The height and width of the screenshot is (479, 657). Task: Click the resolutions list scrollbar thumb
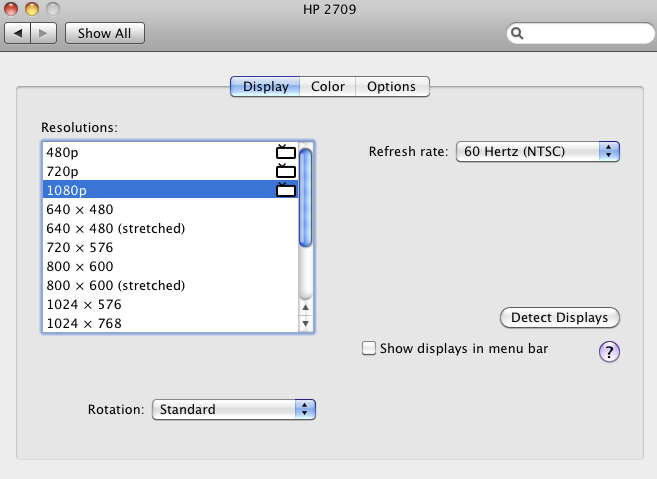pyautogui.click(x=305, y=198)
